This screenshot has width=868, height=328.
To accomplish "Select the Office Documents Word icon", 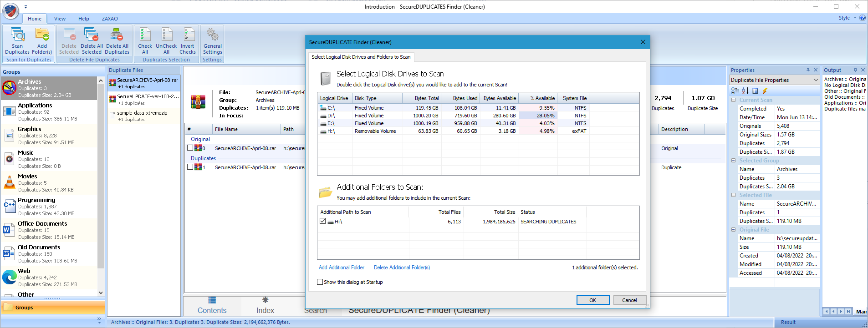I will (x=9, y=230).
